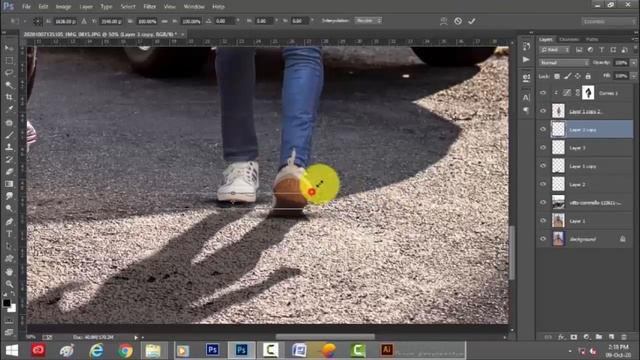
Task: Click the reference point locator grid
Action: (x=37, y=21)
